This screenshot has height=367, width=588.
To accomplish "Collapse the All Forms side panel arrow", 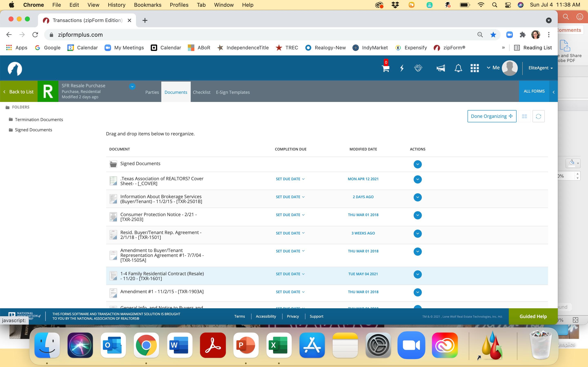I will point(553,92).
